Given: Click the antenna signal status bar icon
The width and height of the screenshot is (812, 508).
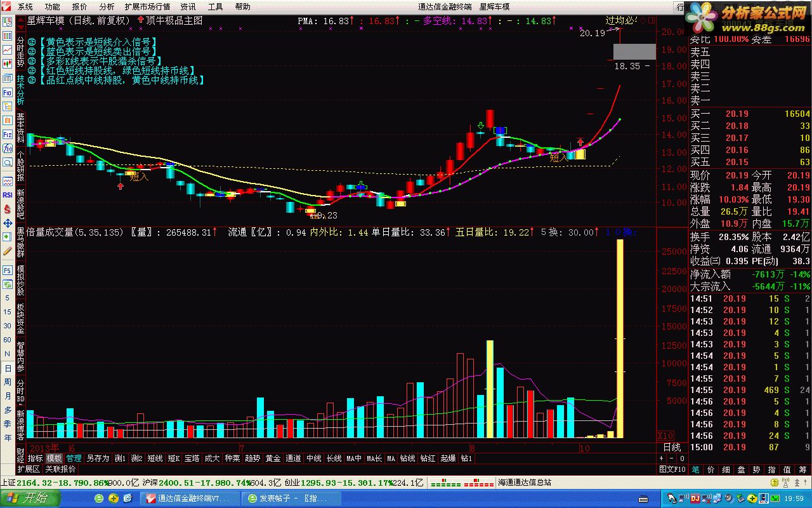Looking at the screenshot, I should (785, 482).
